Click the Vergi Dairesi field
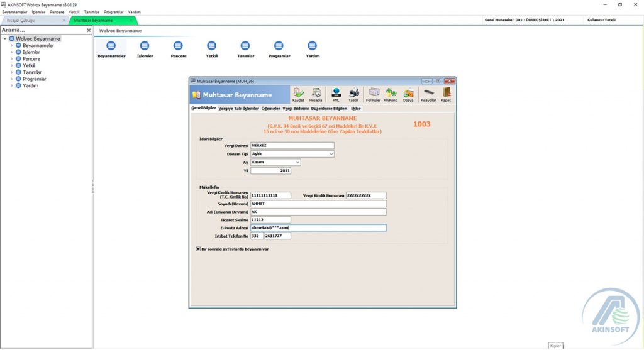 [x=292, y=145]
